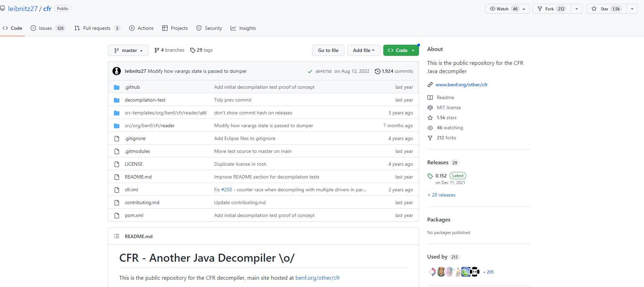Show the + 28 releases link
The image size is (644, 287).
point(441,195)
